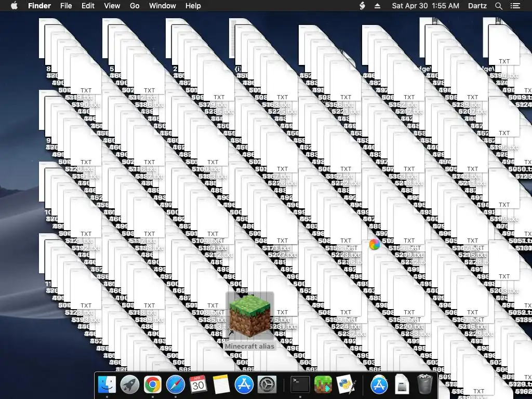Select the file labeled '5211.txt'
Image resolution: width=532 pixels, height=399 pixels.
point(473,183)
